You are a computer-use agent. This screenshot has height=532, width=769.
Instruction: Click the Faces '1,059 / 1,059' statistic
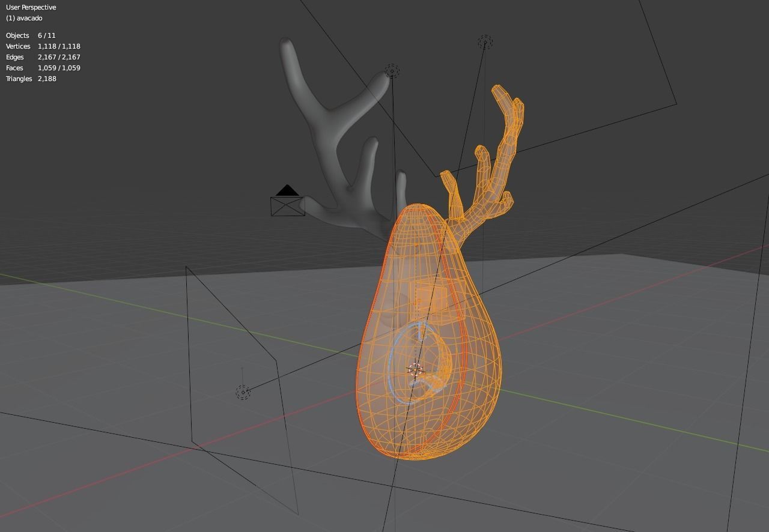[x=59, y=68]
